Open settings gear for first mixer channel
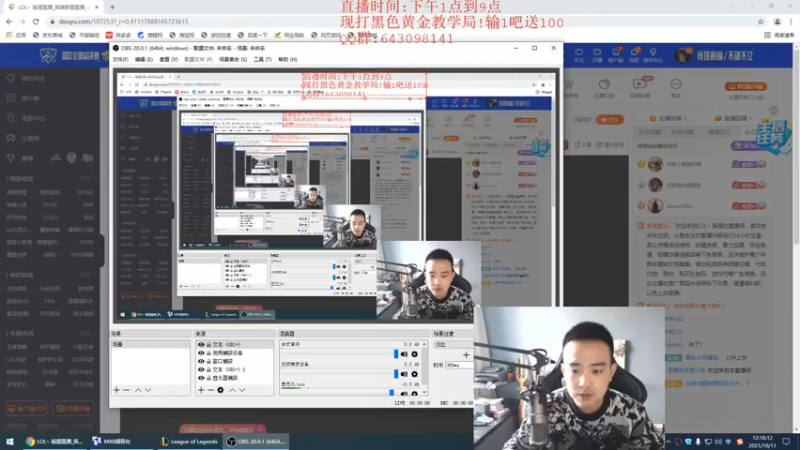The width and height of the screenshot is (800, 450). [x=414, y=354]
